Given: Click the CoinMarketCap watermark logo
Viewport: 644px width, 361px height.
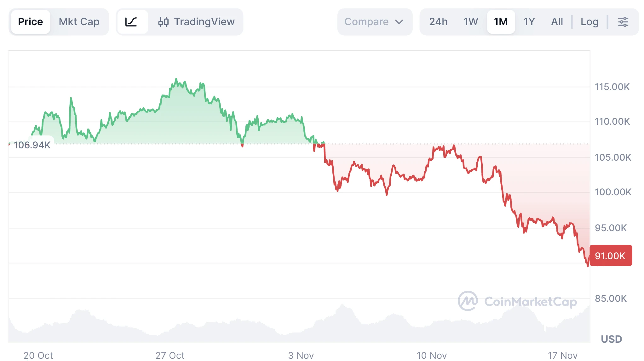Looking at the screenshot, I should pyautogui.click(x=468, y=301).
